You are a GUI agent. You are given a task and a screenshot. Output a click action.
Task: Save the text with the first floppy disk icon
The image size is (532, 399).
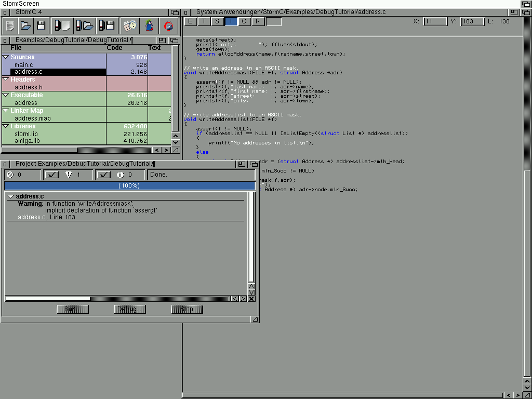coord(41,26)
